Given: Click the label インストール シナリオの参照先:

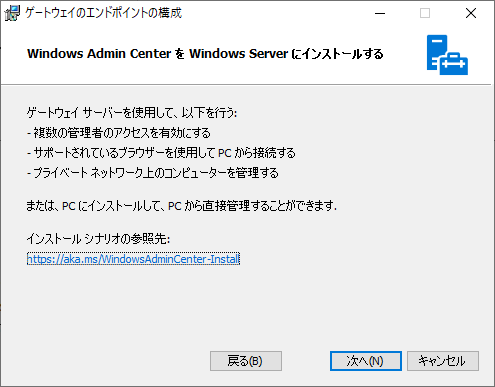Looking at the screenshot, I should [98, 239].
